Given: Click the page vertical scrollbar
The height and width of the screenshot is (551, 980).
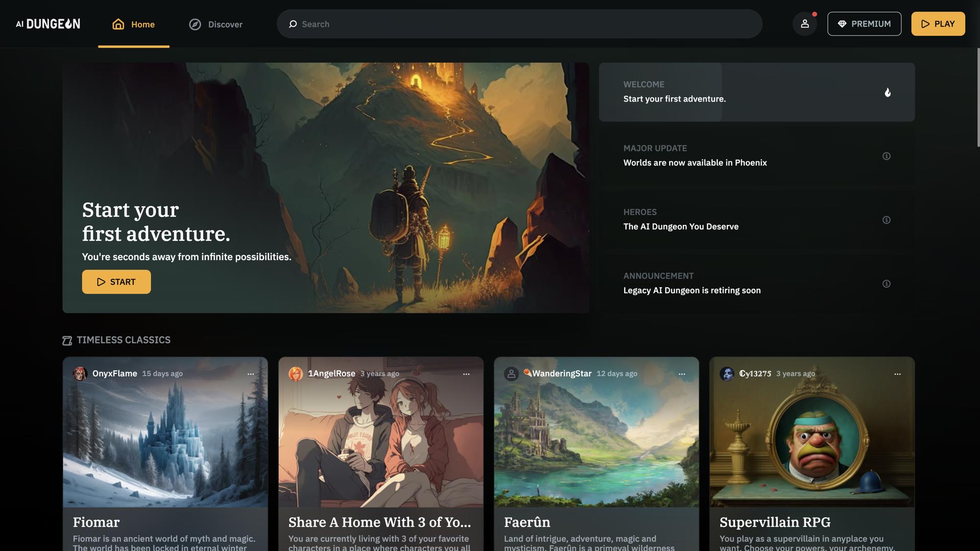Looking at the screenshot, I should pos(978,97).
